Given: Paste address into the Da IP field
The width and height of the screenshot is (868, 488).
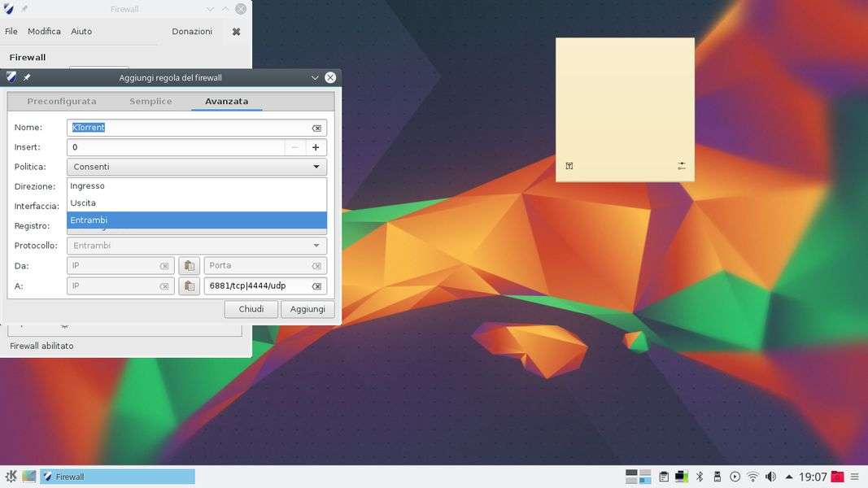Looking at the screenshot, I should [189, 266].
